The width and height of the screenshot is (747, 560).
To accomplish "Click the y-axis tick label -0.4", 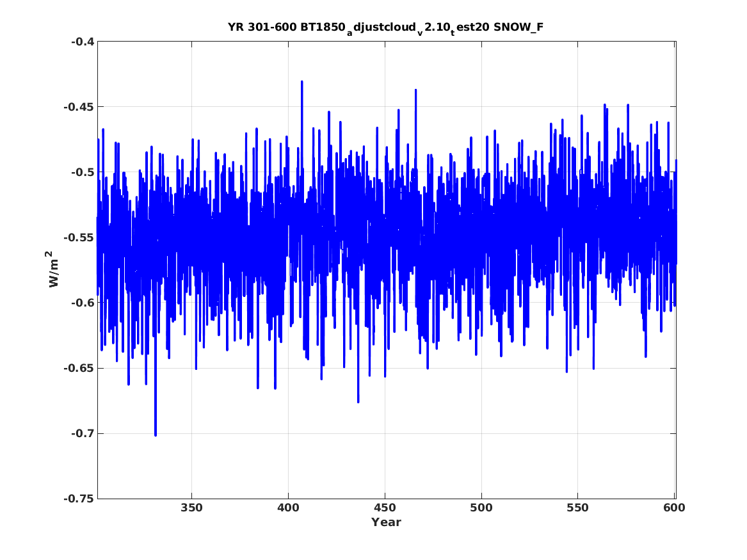I will tap(83, 42).
